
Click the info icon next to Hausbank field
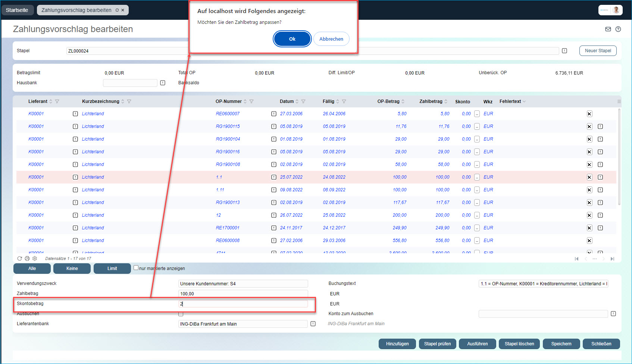pos(163,83)
